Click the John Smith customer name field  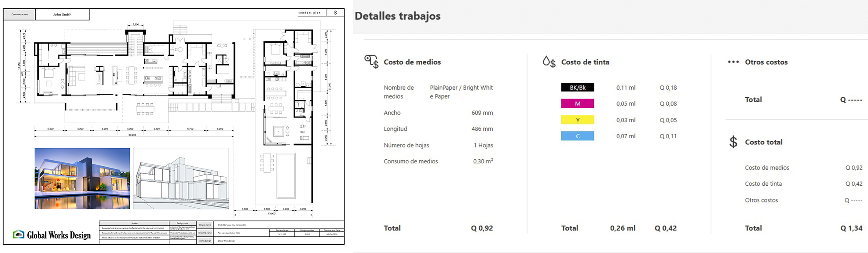(x=62, y=15)
